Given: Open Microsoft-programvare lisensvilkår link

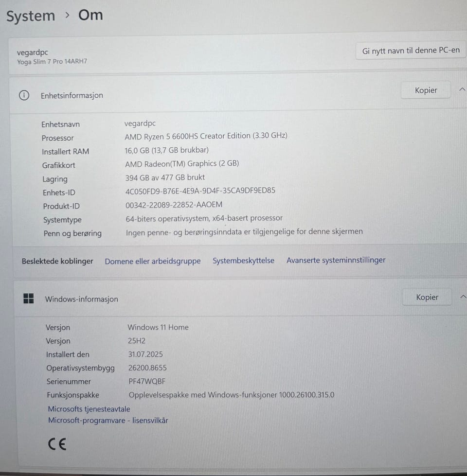Looking at the screenshot, I should coord(108,421).
